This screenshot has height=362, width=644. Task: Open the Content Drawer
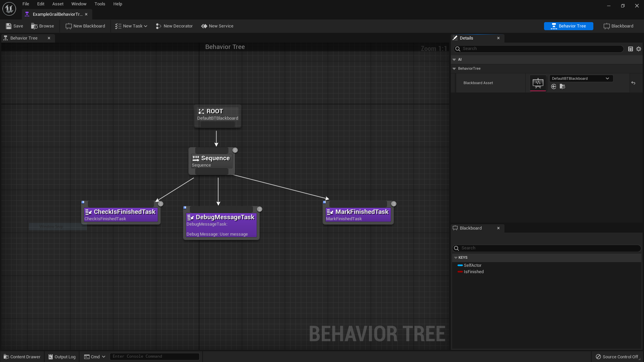click(x=22, y=357)
